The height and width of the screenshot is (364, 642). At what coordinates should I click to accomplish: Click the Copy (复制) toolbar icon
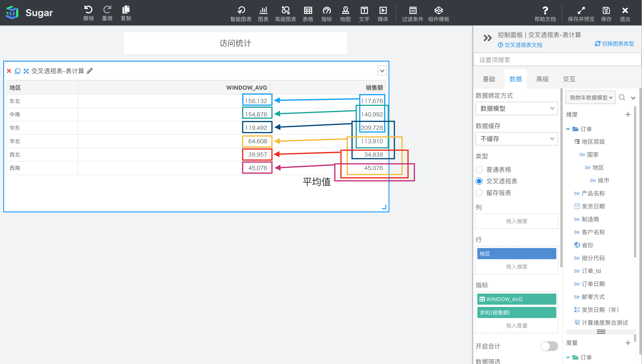tap(126, 13)
